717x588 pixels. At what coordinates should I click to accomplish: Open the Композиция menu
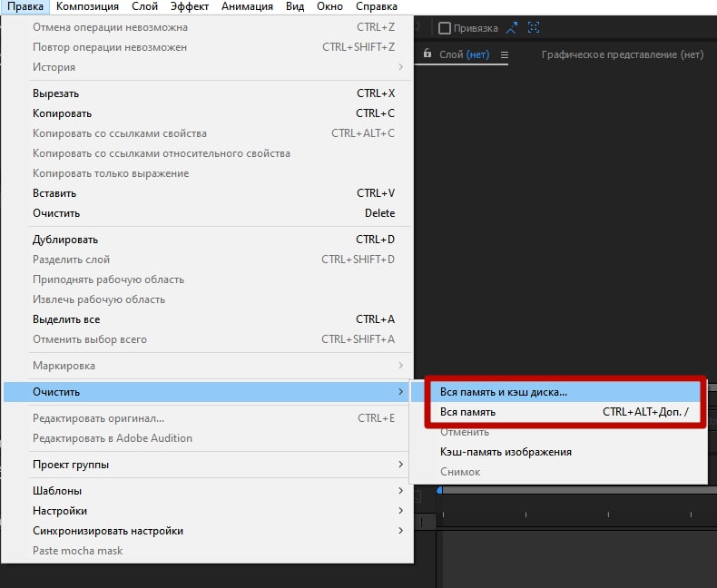(87, 7)
